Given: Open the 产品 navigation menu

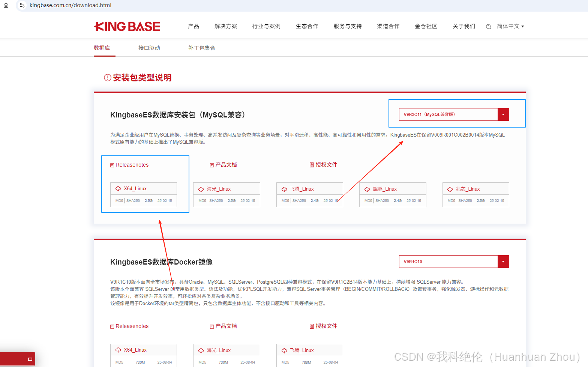Looking at the screenshot, I should click(x=193, y=26).
